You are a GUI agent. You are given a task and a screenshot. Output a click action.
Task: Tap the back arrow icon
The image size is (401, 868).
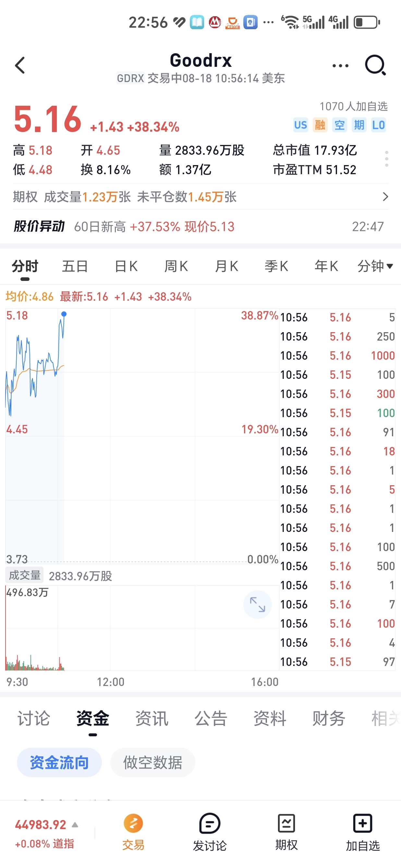click(20, 65)
